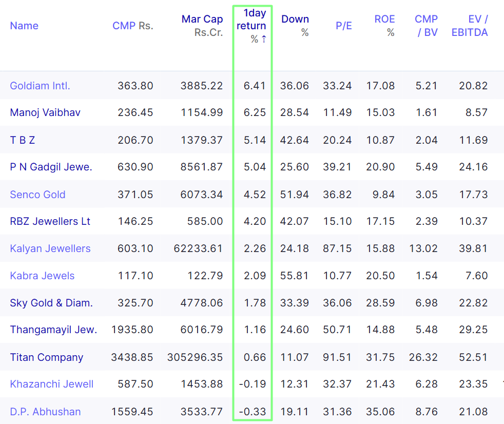
Task: Open RBZ Jewellers Lt company link
Action: pos(50,221)
